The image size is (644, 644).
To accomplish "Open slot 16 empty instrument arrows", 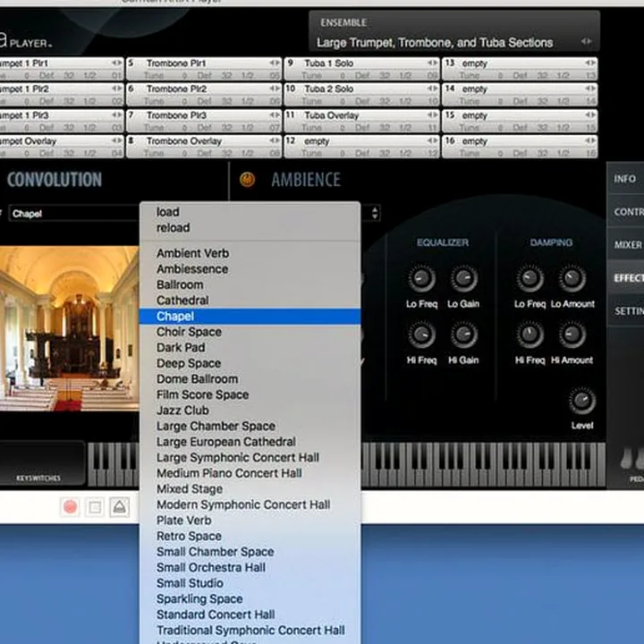I will pyautogui.click(x=590, y=141).
